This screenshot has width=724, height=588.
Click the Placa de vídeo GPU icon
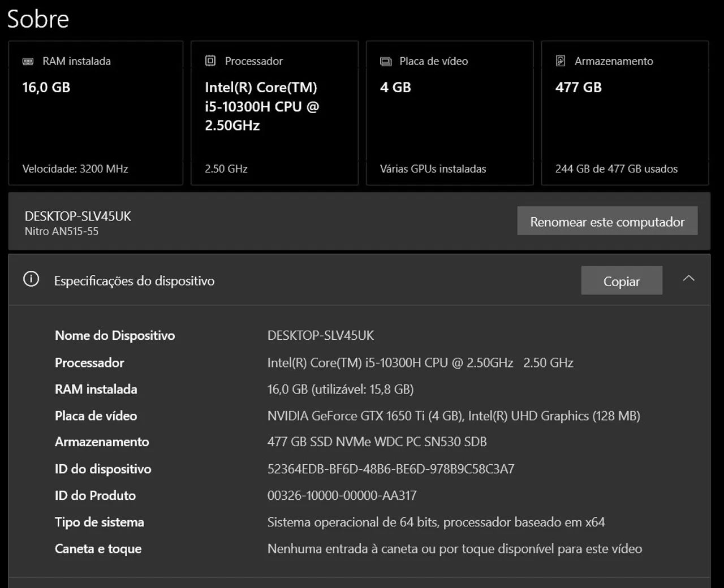pyautogui.click(x=386, y=60)
